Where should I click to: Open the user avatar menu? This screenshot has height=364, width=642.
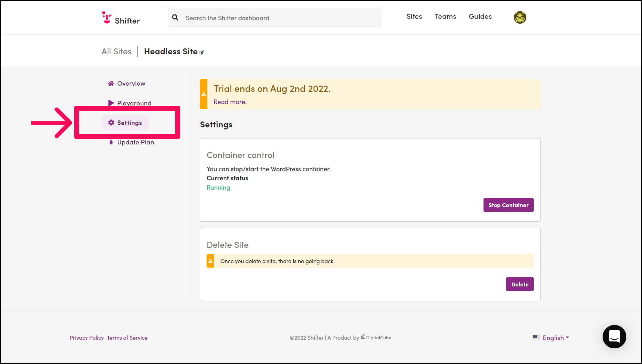pos(520,17)
